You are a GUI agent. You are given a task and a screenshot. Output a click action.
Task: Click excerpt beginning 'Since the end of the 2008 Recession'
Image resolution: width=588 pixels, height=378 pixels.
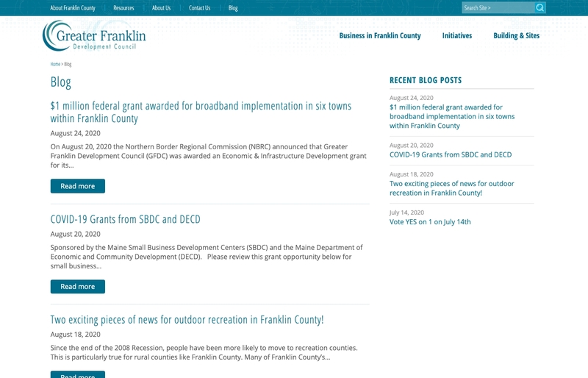(x=204, y=352)
